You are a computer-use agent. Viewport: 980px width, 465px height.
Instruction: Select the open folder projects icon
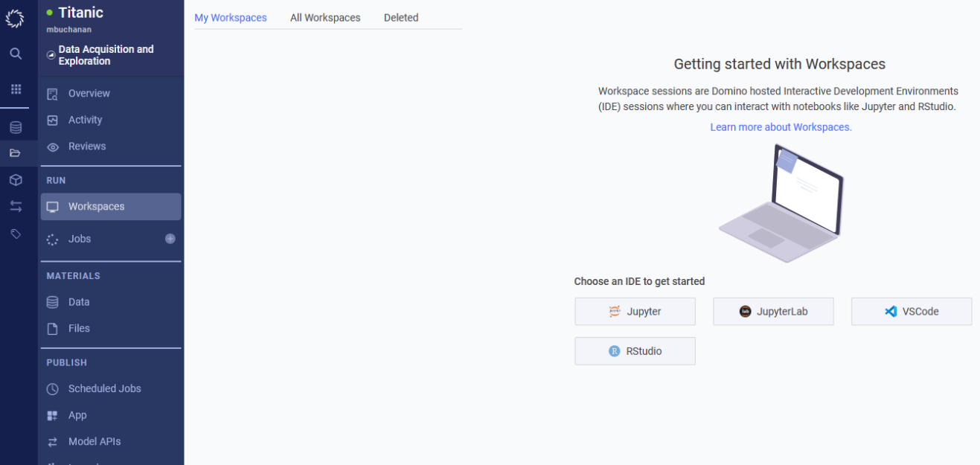(x=16, y=153)
